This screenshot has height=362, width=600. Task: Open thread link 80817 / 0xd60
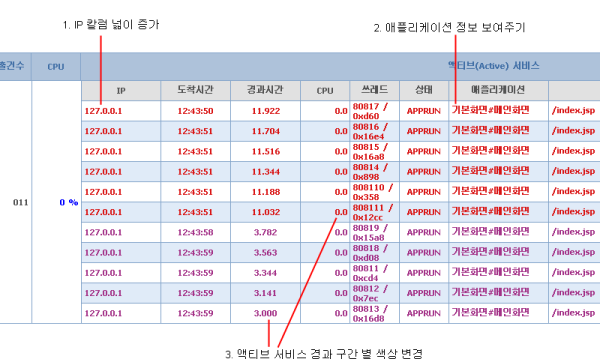[370, 111]
